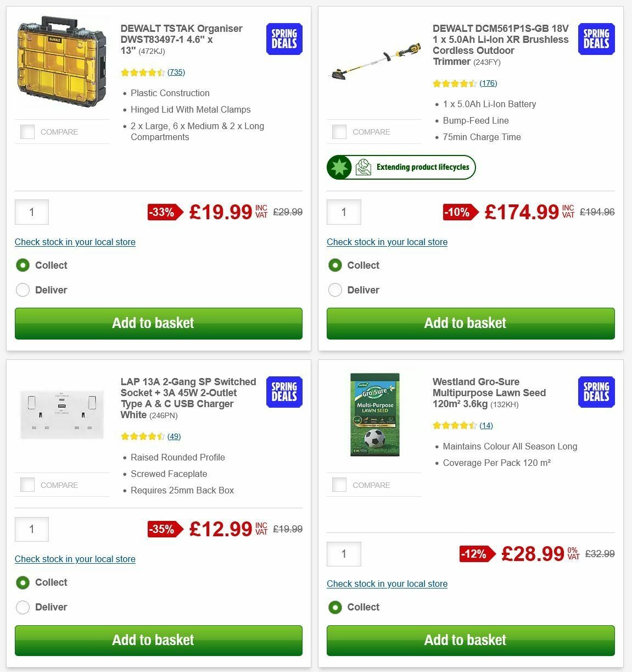The width and height of the screenshot is (632, 672).
Task: Click the Spring Deals badge on Gro-Sure lawn seed
Action: click(x=596, y=392)
